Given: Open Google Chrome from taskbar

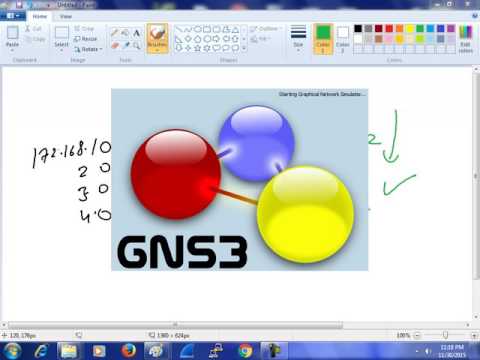Looking at the screenshot, I should pos(245,351).
